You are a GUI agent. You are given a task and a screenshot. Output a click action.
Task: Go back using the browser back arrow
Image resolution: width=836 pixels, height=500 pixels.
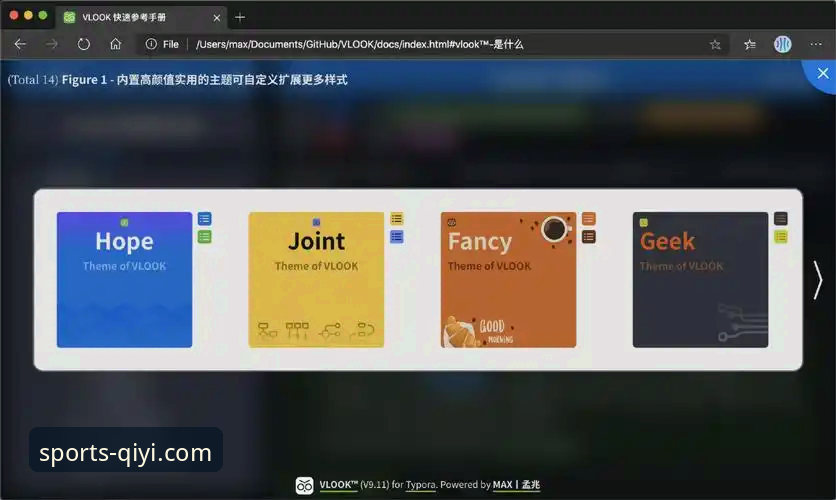[20, 44]
